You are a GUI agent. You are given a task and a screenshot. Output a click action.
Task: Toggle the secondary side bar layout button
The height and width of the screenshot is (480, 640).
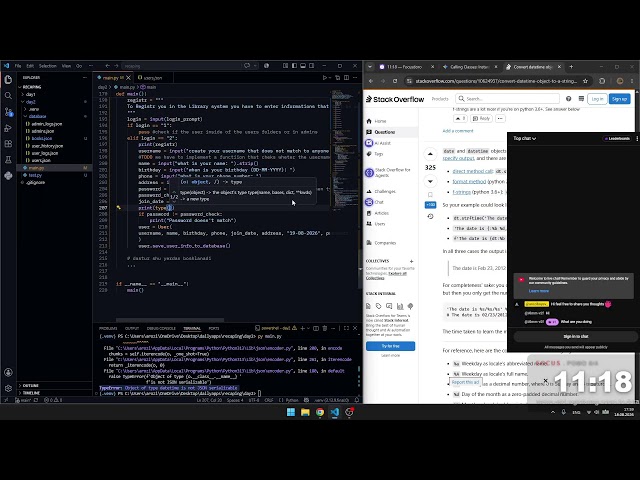click(311, 66)
